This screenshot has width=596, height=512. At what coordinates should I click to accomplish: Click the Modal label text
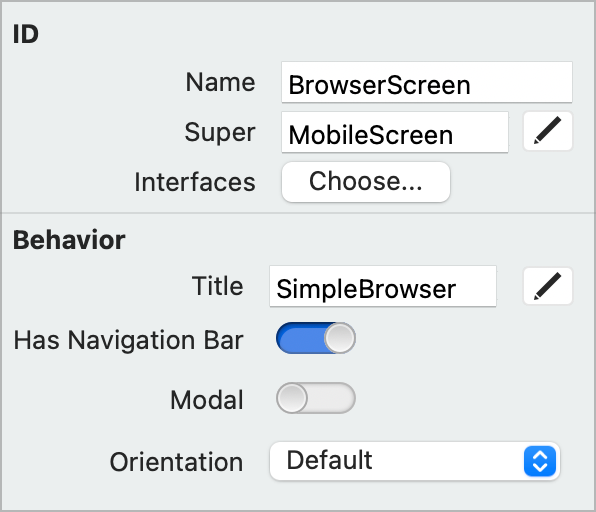tap(207, 400)
